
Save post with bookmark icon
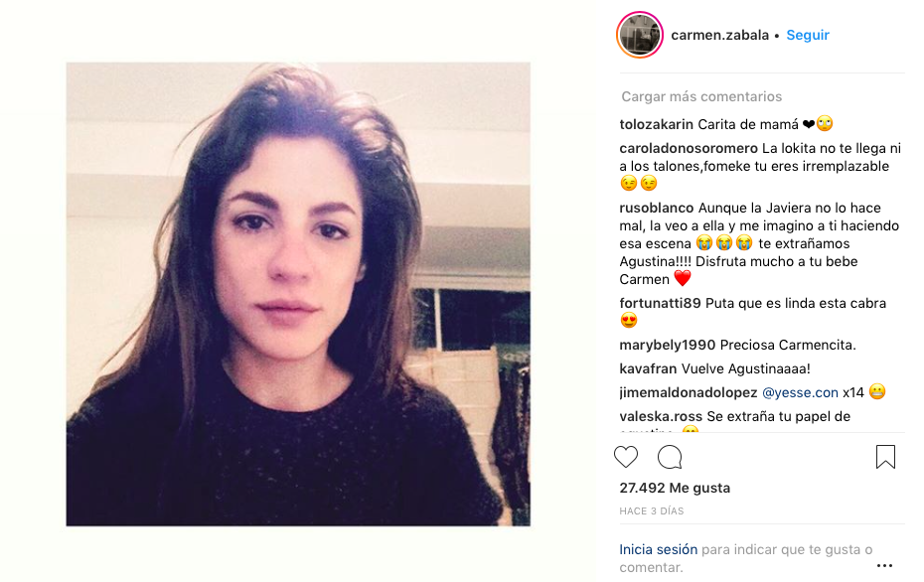coord(885,457)
